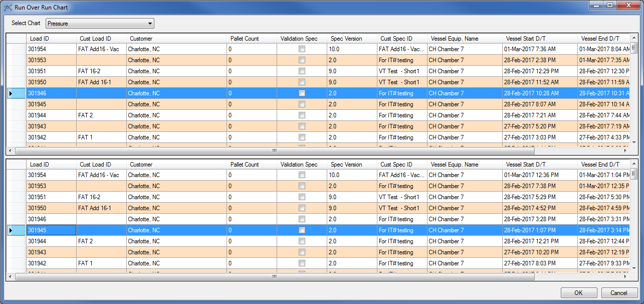
Task: Check Validation Spec for load 301954 in the top grid
Action: tap(302, 49)
